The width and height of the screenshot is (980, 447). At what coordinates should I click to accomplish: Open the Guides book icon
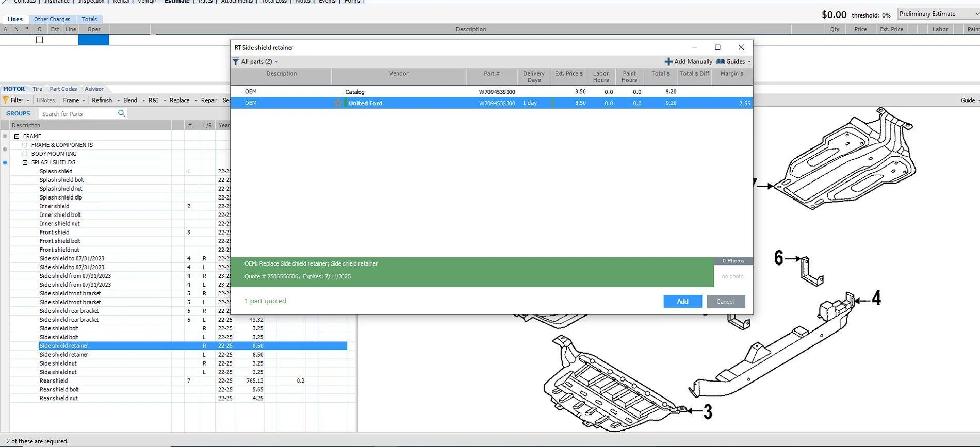[x=721, y=62]
